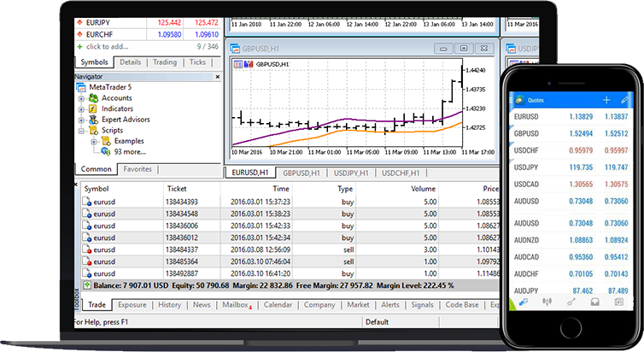Click the Indicators function icon in Navigator
The height and width of the screenshot is (352, 644).
click(93, 109)
